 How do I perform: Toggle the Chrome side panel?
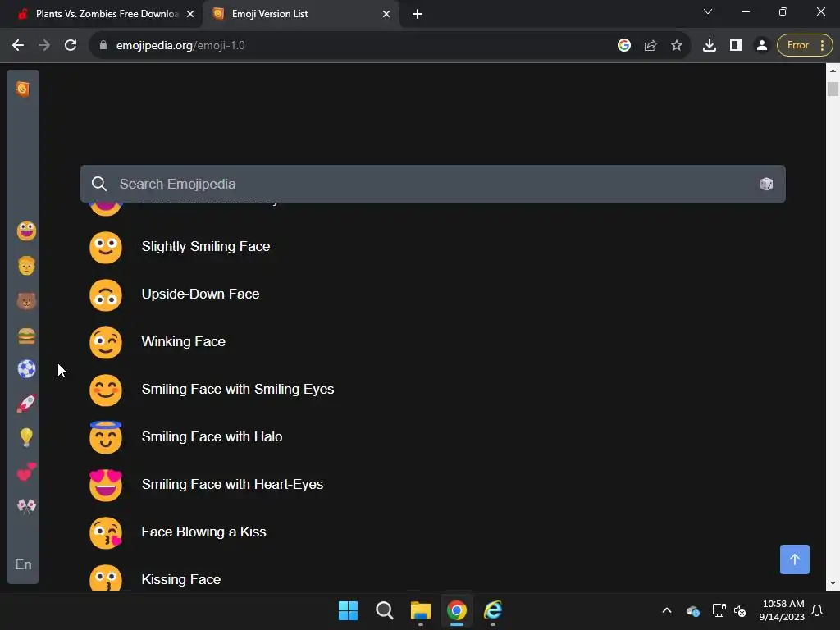(x=736, y=46)
